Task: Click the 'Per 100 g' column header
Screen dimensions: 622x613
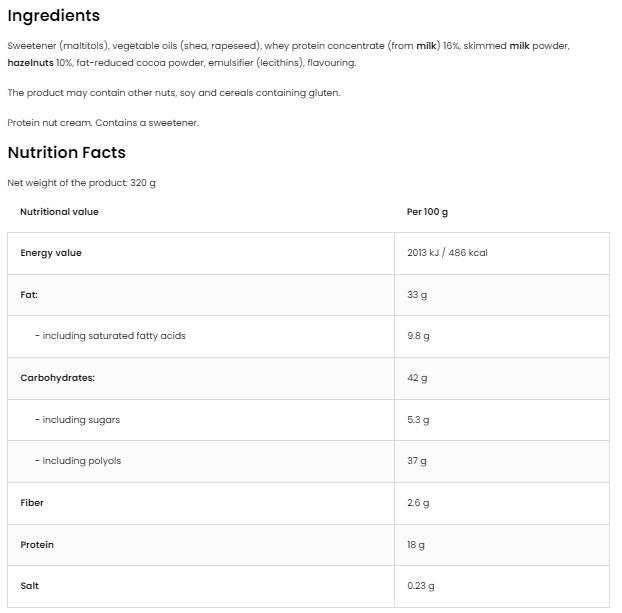Action: click(428, 212)
